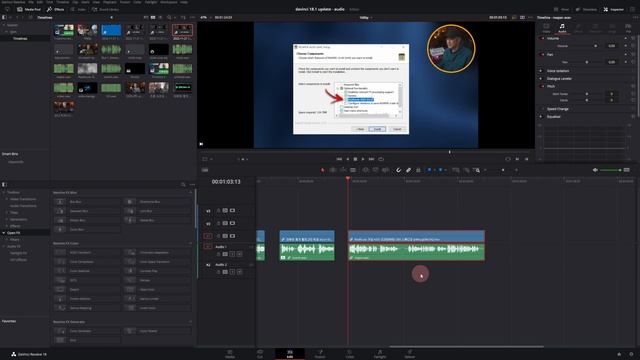Image resolution: width=640 pixels, height=360 pixels.
Task: Open the Cut page tab
Action: 260,353
